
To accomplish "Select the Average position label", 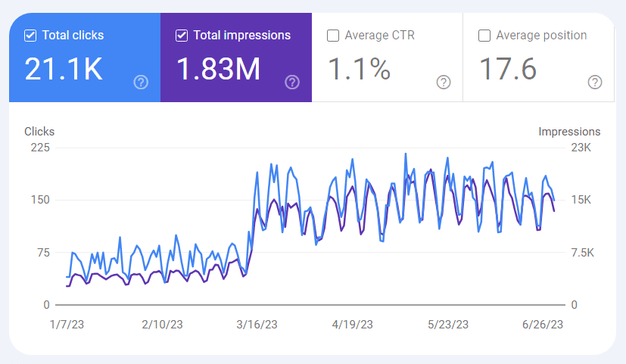I will (541, 36).
